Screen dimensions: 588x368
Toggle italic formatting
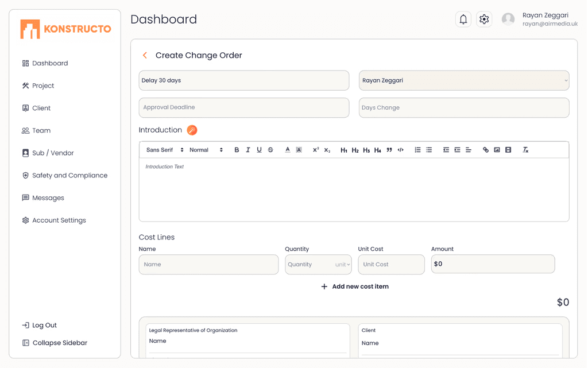pyautogui.click(x=248, y=150)
